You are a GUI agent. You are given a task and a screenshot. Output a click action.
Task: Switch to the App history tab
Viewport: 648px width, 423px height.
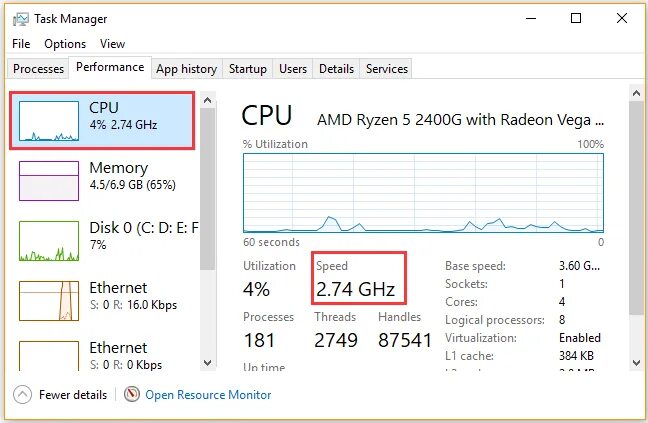[186, 69]
